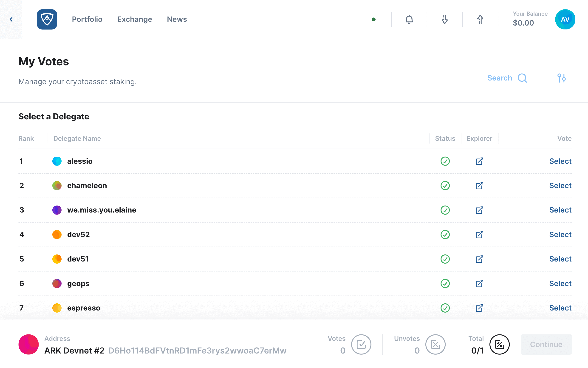588x368 pixels.
Task: Select the dev52 delegate
Action: [560, 235]
